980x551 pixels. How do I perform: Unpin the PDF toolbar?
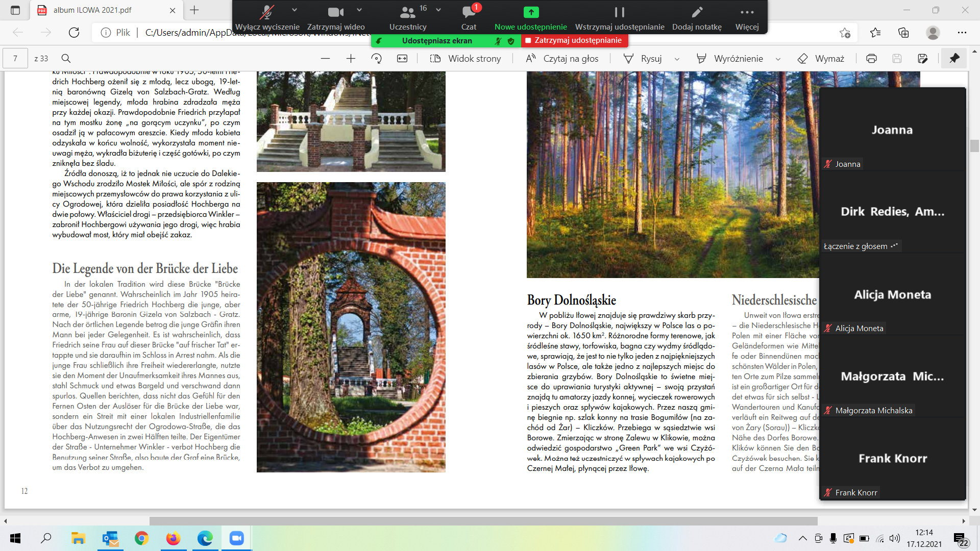(954, 59)
